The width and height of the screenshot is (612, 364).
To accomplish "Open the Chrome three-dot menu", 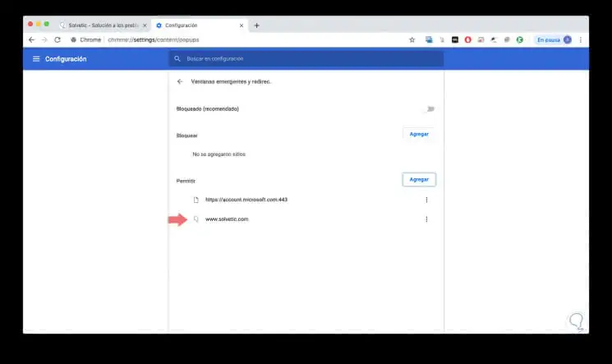I will 581,39.
